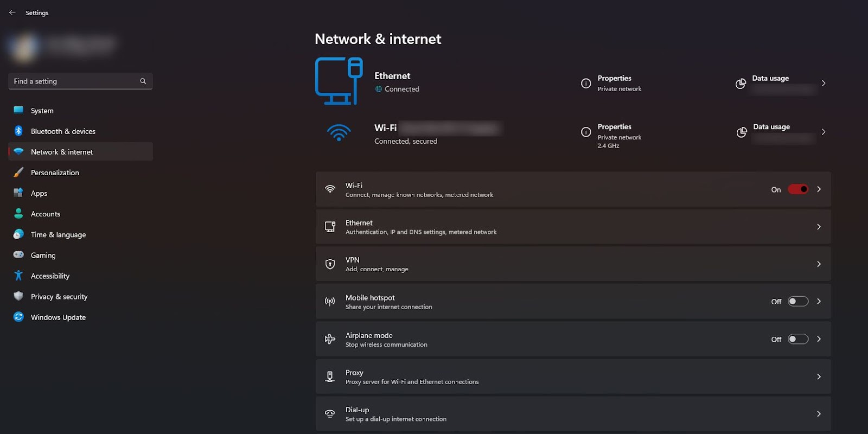The image size is (868, 434).
Task: Click the Find a setting search box
Action: tap(75, 81)
